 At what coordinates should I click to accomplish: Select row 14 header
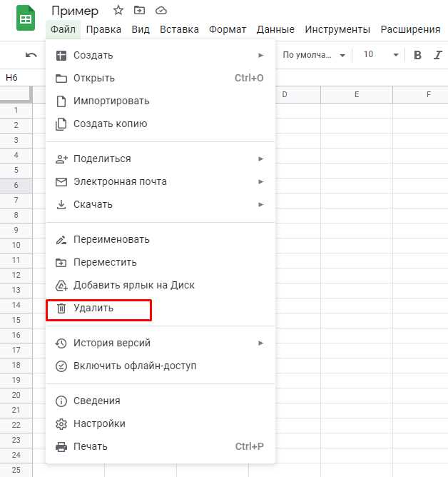[x=16, y=305]
